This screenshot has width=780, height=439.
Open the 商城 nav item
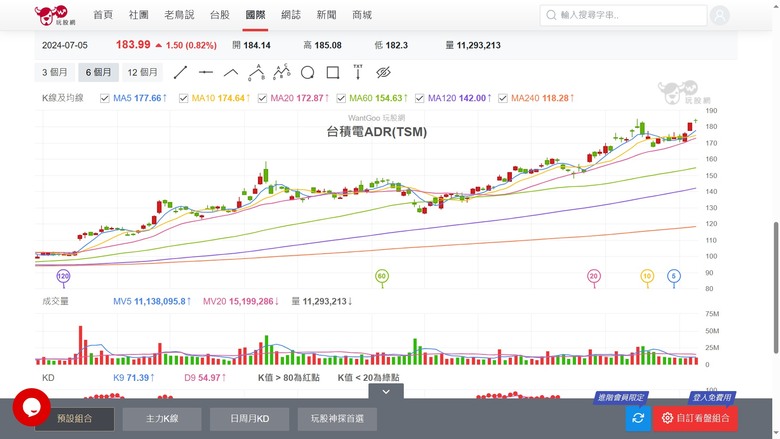click(362, 15)
